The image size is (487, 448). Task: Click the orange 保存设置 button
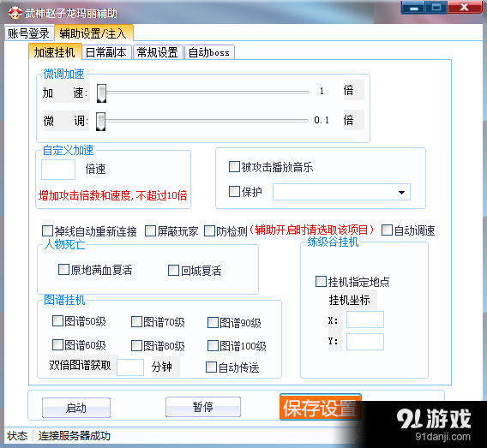click(x=320, y=408)
